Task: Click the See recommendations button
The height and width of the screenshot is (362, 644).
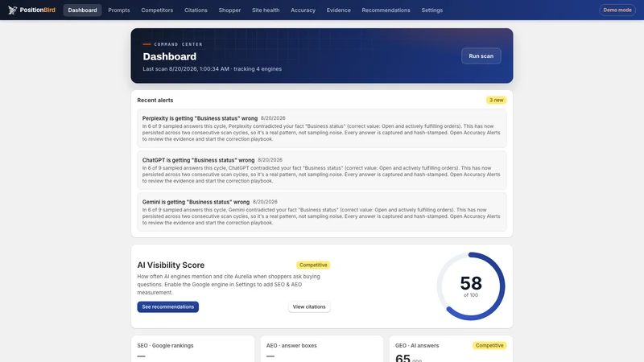Action: (167, 307)
